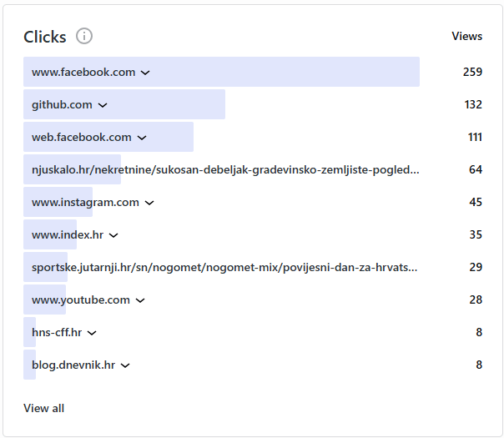
Task: Expand the www.instagram.com chevron
Action: click(x=149, y=203)
